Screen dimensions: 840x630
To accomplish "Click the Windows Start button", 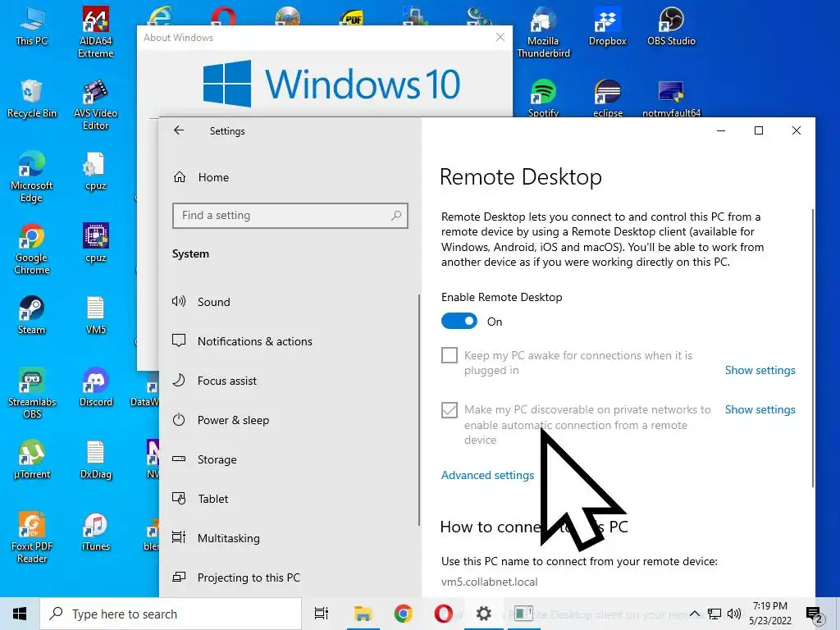I will point(20,614).
